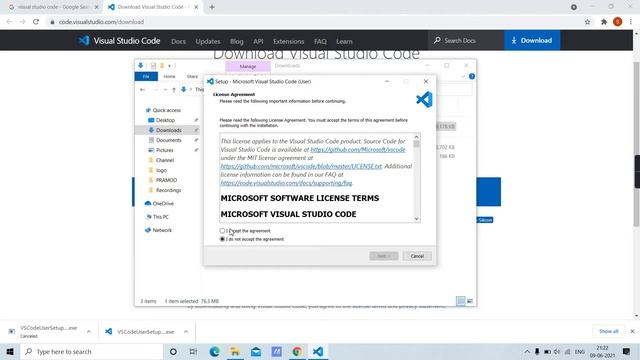Select 'I accept the agreement' radio button
Screen dimensions: 640x360
click(222, 231)
